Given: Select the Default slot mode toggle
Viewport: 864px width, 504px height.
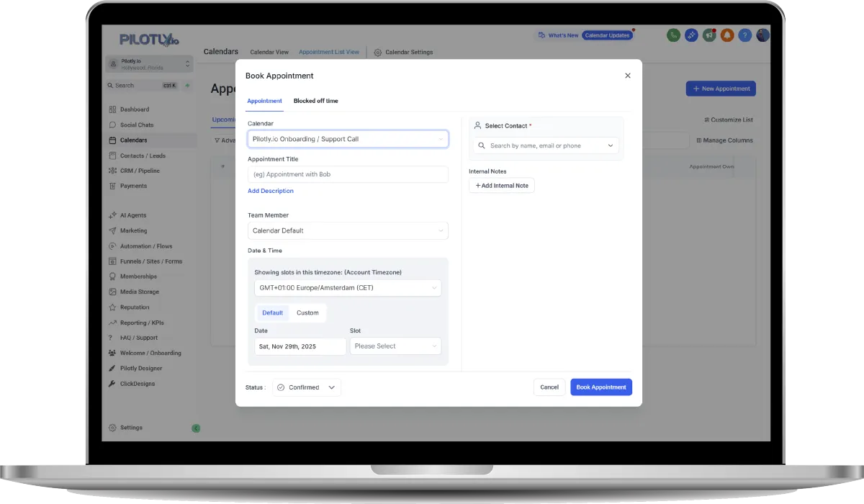Looking at the screenshot, I should tap(273, 312).
